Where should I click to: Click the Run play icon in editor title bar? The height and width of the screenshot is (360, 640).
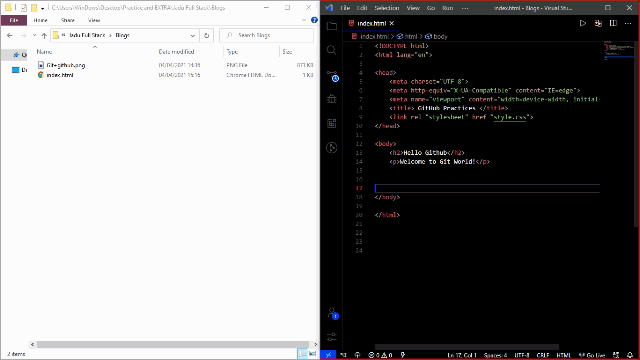click(583, 24)
